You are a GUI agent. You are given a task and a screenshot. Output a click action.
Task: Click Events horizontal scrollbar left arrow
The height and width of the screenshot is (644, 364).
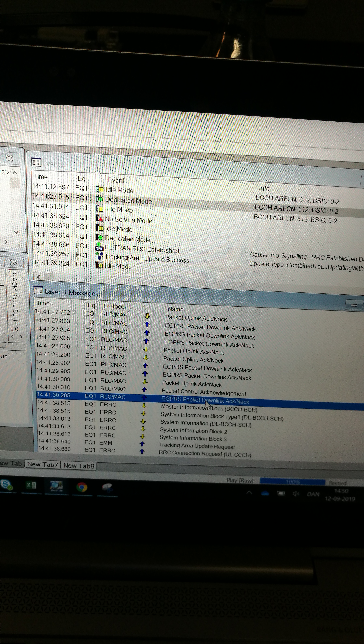point(39,277)
